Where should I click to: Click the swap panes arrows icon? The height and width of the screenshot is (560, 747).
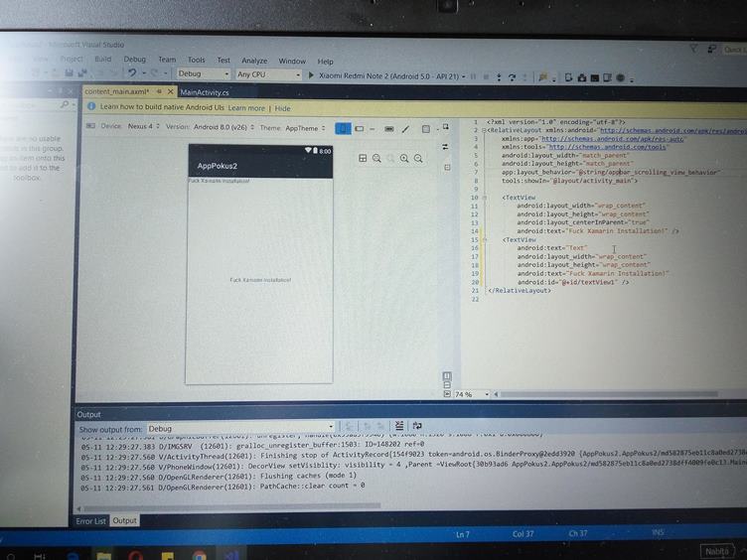click(445, 147)
